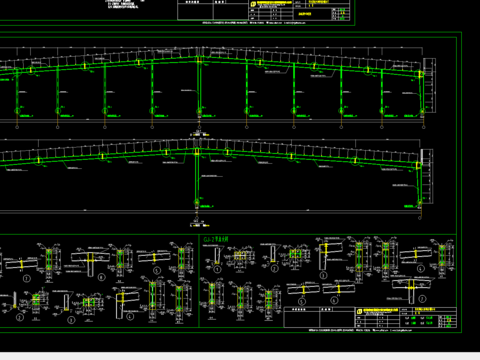This screenshot has height=360, width=480.
Task: Click center column base of lower frame
Action: point(197,202)
